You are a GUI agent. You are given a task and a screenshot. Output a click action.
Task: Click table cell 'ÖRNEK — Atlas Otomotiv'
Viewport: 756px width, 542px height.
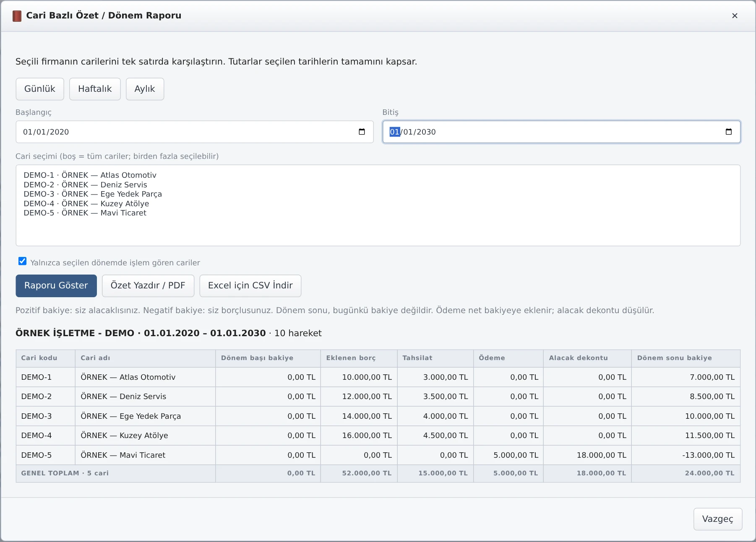(x=145, y=377)
